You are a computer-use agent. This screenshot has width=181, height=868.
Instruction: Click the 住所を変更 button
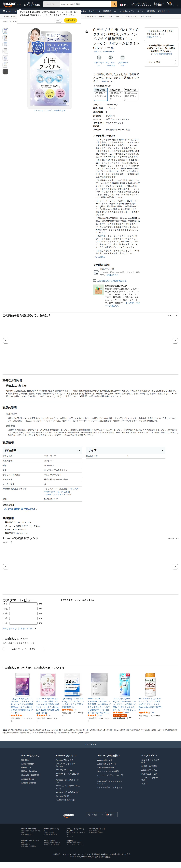click(71, 21)
